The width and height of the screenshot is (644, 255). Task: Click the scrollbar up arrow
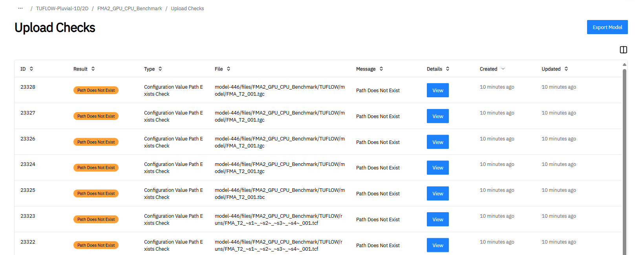click(x=624, y=65)
